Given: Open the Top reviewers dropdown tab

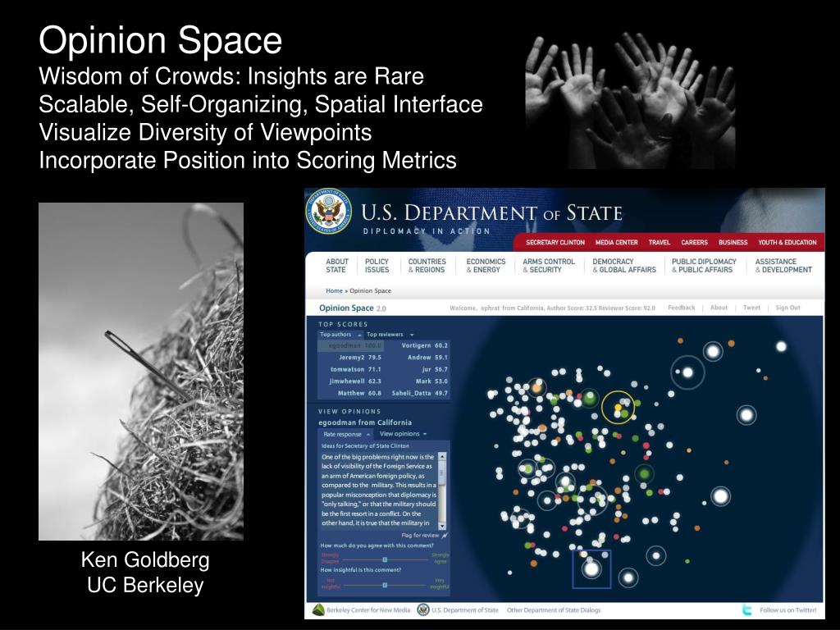Looking at the screenshot, I should 390,335.
